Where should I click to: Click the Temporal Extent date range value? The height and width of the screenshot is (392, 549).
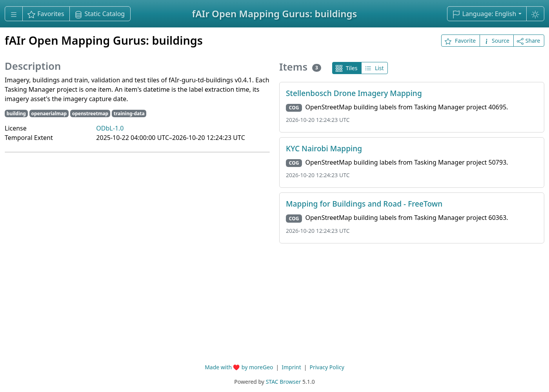tap(171, 138)
